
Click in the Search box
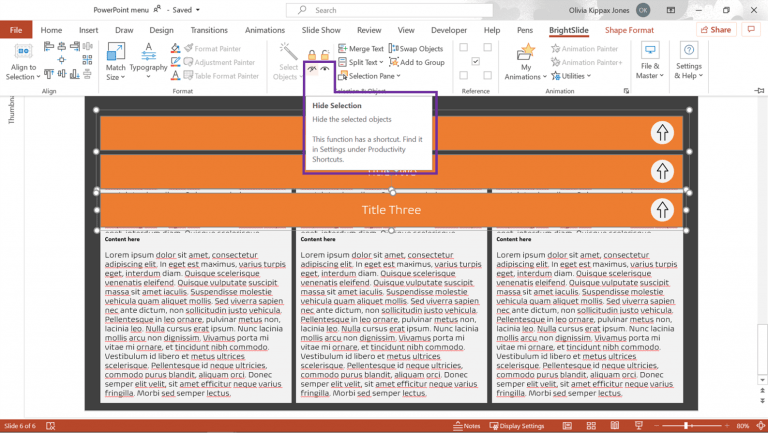click(390, 10)
